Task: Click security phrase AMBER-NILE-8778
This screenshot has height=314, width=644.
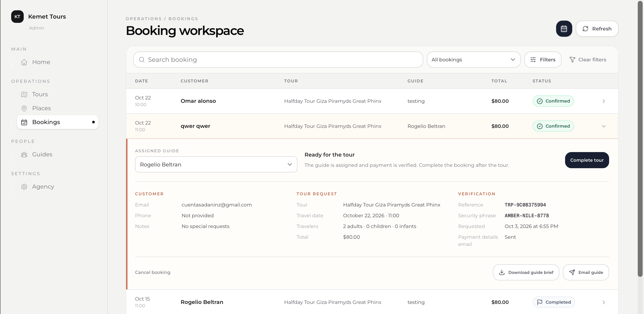Action: (527, 216)
